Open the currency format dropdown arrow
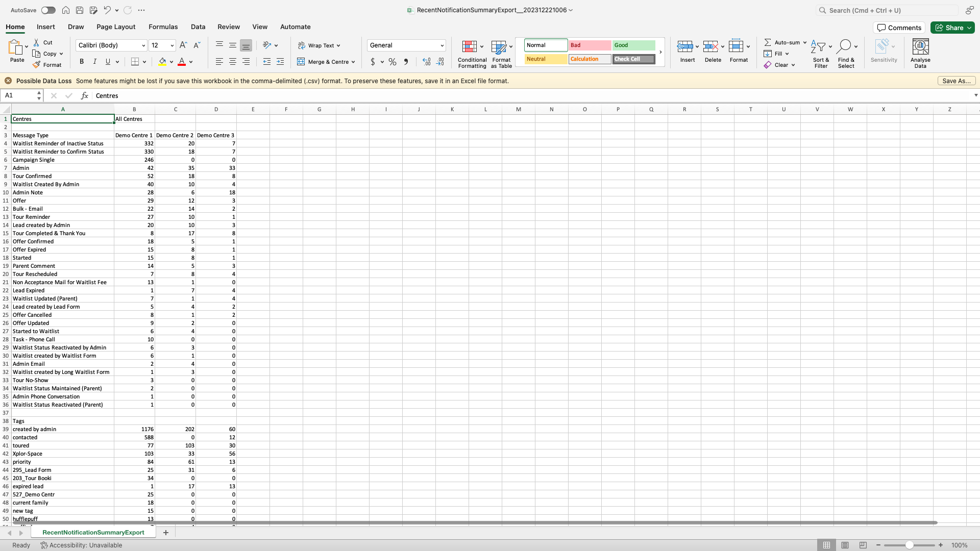 [x=382, y=62]
